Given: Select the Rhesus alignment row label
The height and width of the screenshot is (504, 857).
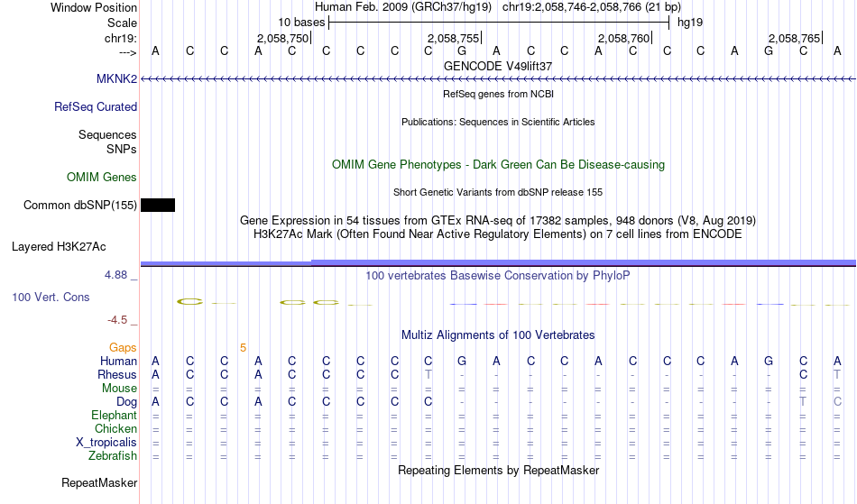Looking at the screenshot, I should pos(117,374).
